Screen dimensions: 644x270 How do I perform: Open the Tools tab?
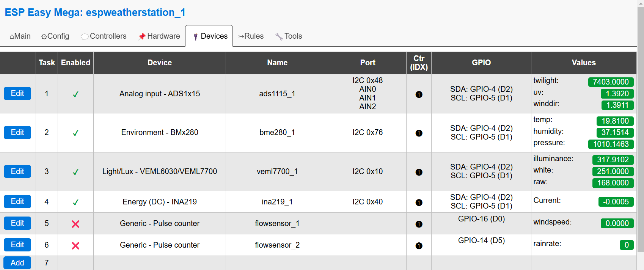click(289, 36)
